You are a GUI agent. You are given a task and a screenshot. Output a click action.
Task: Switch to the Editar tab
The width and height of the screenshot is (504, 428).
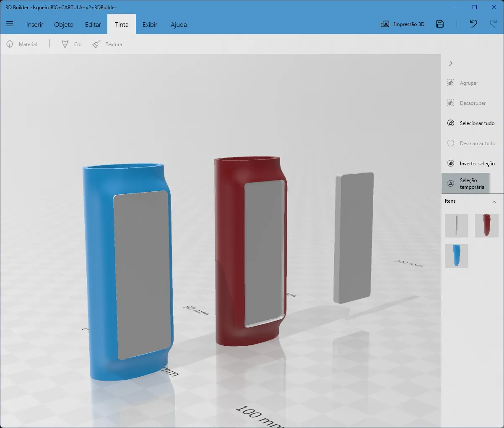(x=93, y=24)
